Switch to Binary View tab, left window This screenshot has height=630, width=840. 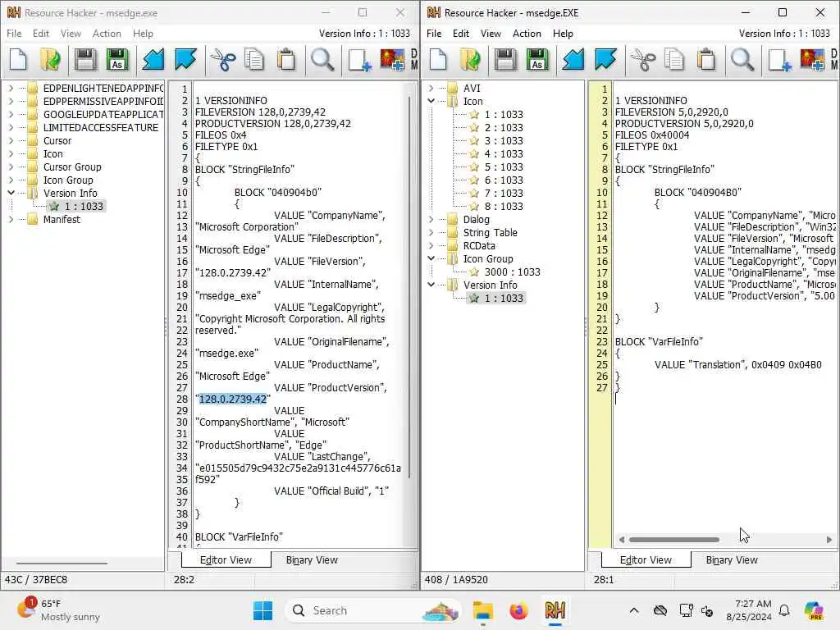312,559
